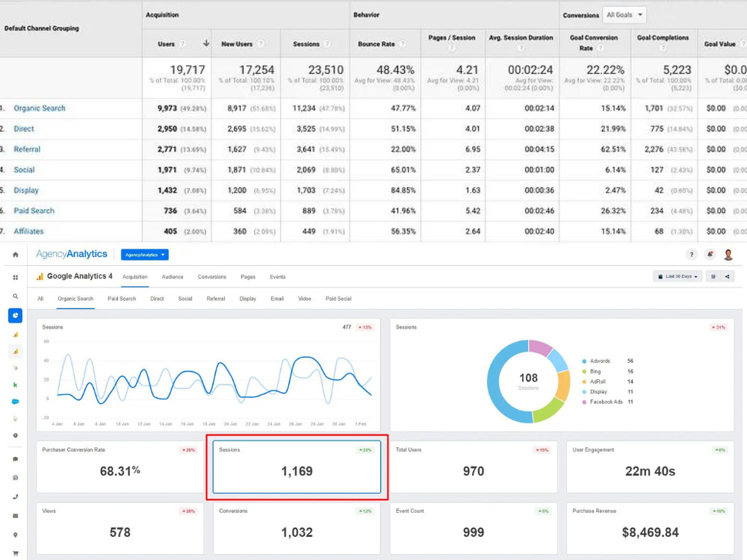Viewport: 747px width, 560px height.
Task: Open the phone call tracking sidebar icon
Action: 15,497
